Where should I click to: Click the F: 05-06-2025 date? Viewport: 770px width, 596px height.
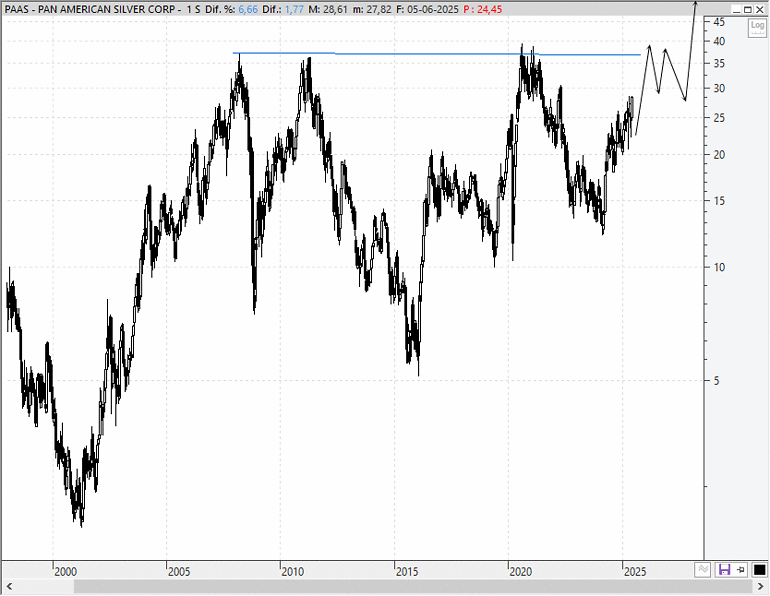[x=427, y=9]
